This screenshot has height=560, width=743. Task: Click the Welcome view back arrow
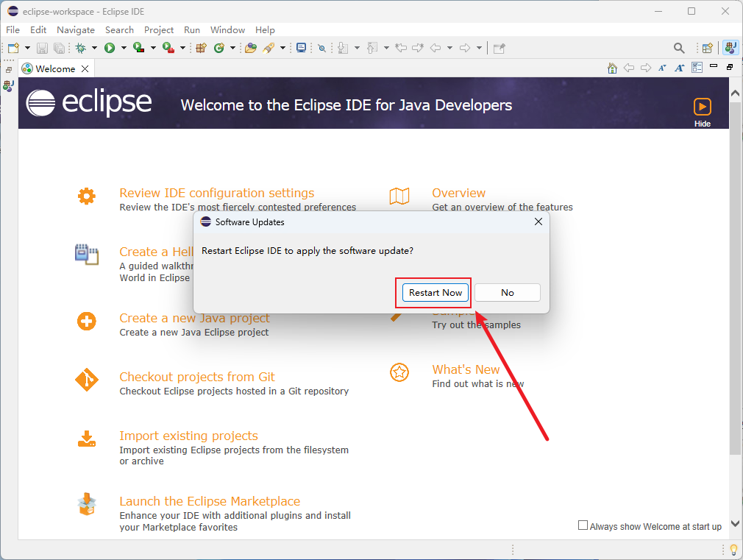(629, 68)
